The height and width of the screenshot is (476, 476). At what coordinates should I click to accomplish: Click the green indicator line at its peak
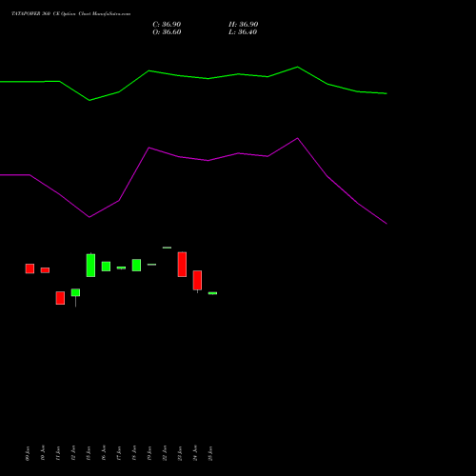297,67
